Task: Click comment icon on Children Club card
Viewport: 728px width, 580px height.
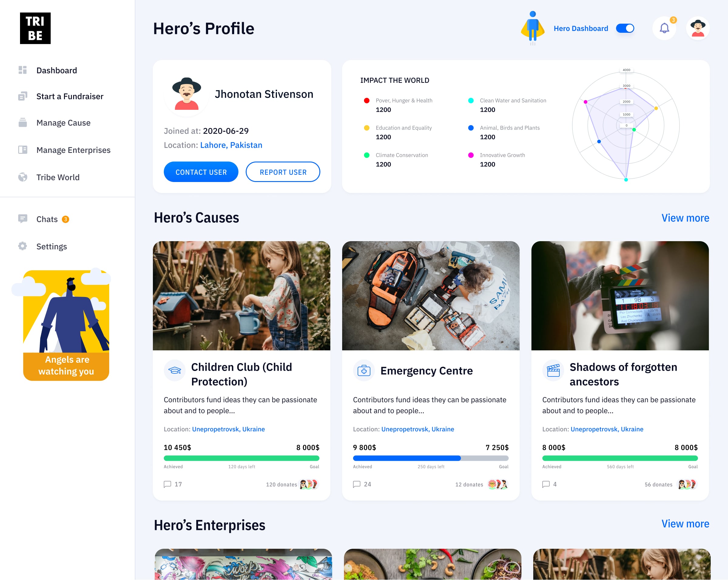Action: [167, 484]
